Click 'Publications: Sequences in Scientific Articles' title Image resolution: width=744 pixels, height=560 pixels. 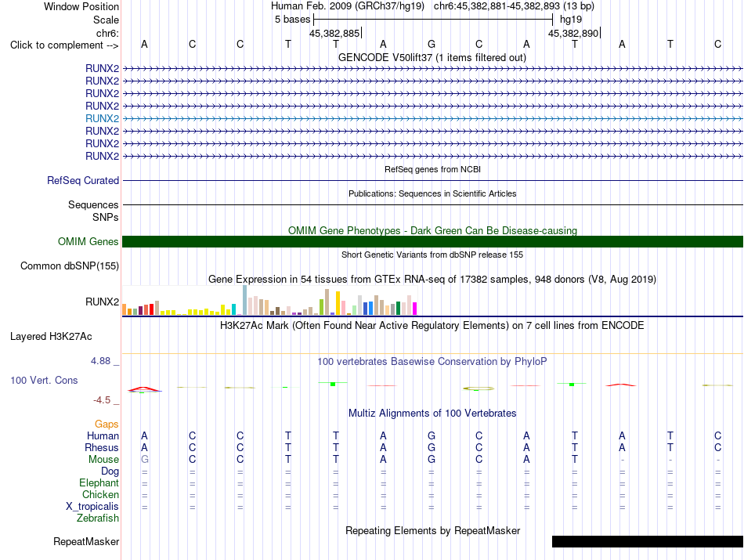coord(432,193)
